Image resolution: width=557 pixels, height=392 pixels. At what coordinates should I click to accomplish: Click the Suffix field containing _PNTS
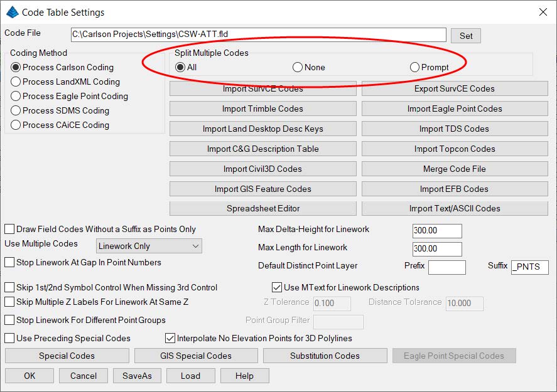point(529,267)
